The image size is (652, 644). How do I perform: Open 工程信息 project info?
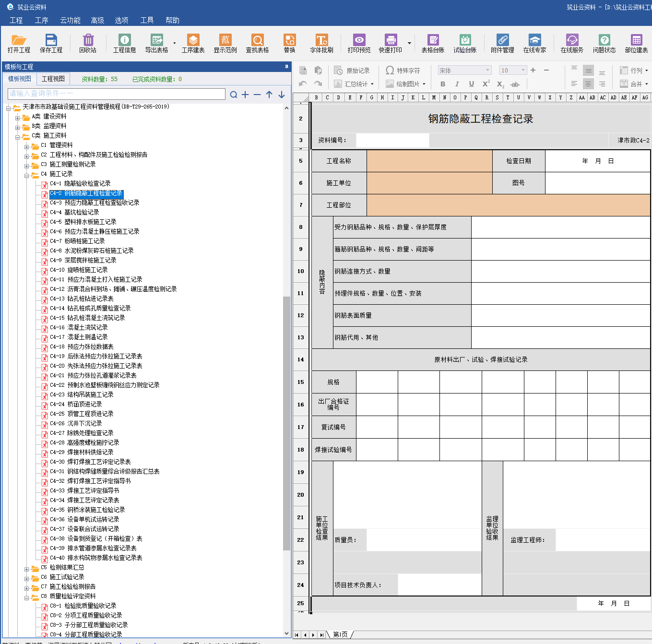[x=124, y=43]
